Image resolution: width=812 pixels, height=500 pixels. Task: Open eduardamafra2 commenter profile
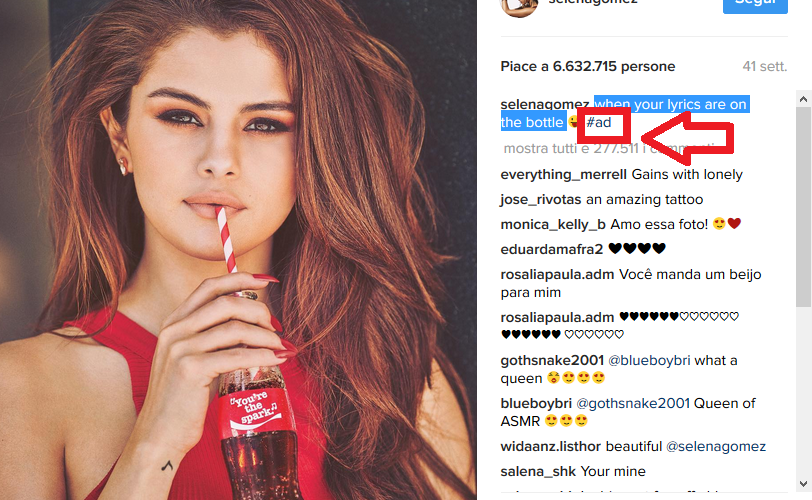552,249
